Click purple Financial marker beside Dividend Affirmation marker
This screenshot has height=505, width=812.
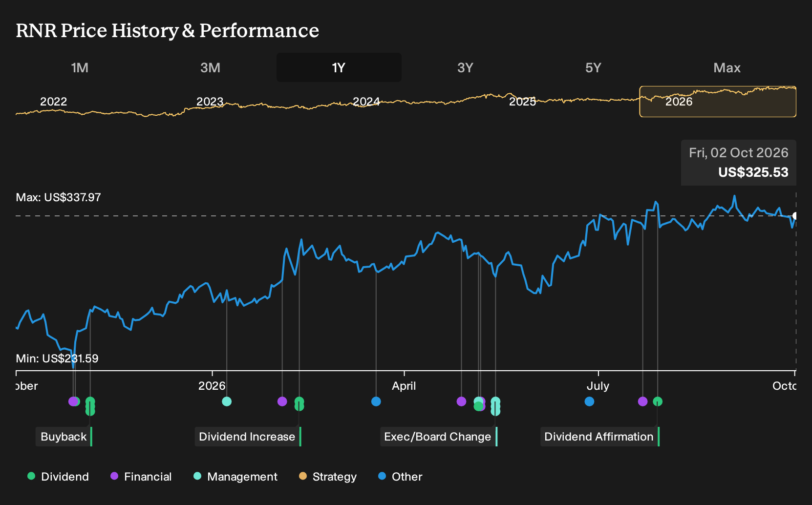point(643,401)
